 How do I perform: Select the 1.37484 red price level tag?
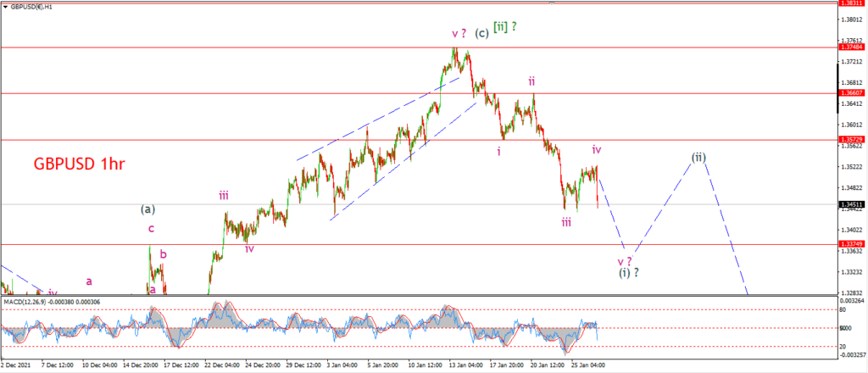click(851, 47)
